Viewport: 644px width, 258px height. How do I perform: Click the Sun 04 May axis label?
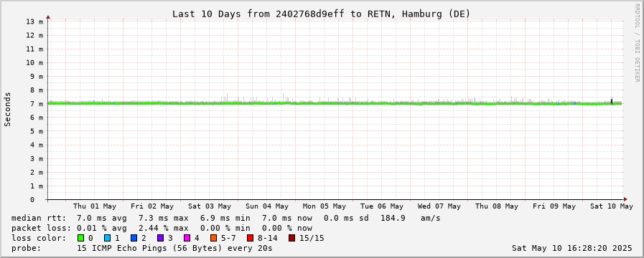click(267, 206)
